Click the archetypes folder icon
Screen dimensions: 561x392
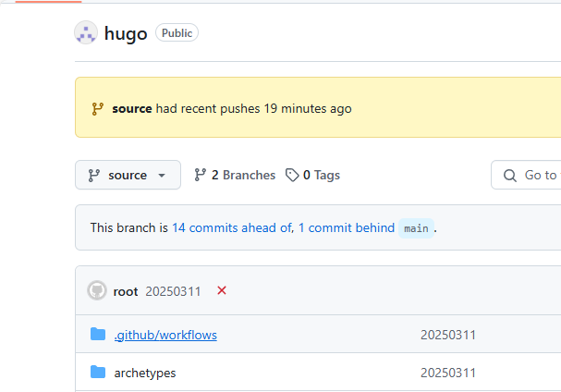pos(98,372)
